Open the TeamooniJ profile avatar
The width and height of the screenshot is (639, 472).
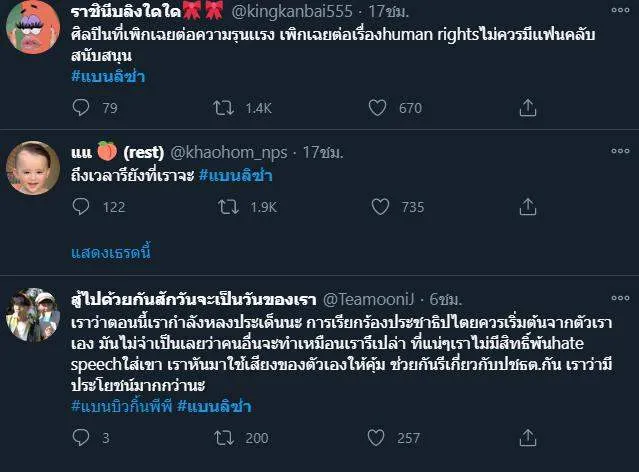[32, 314]
